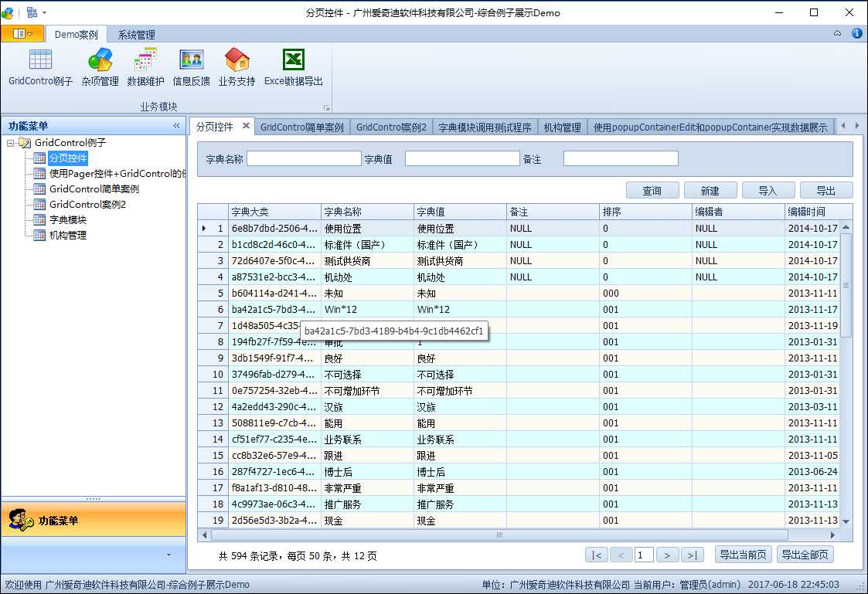
Task: Select 使用Pager控件+GridControl tree item
Action: [x=117, y=174]
